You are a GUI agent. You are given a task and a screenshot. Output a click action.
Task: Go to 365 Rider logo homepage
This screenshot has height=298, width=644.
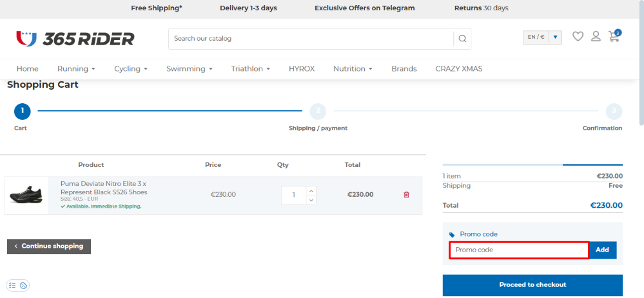click(75, 39)
